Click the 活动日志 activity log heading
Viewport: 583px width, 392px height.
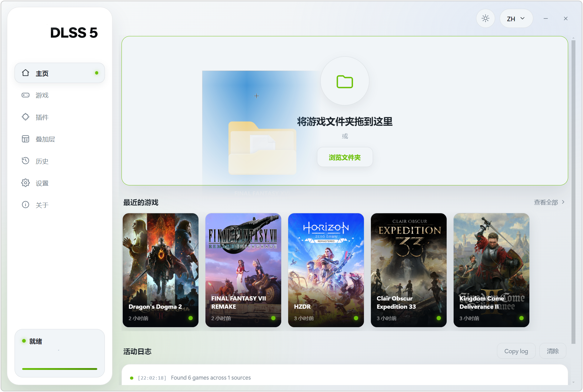137,351
